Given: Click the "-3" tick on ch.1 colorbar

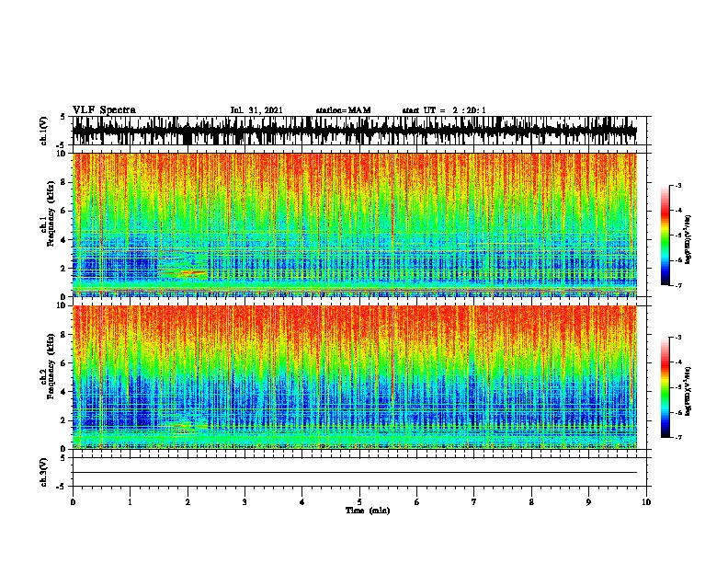Looking at the screenshot, I should [x=677, y=186].
